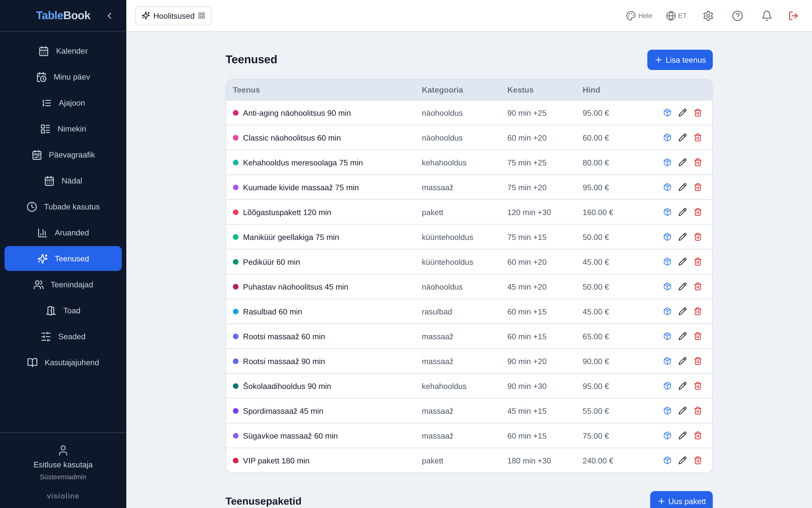Delete Kuumade kivide massaaž 75 min
812x508 pixels.
point(698,187)
